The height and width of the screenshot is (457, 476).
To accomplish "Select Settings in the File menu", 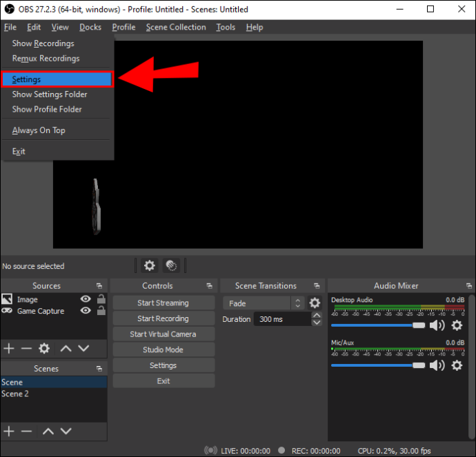I will tap(57, 79).
